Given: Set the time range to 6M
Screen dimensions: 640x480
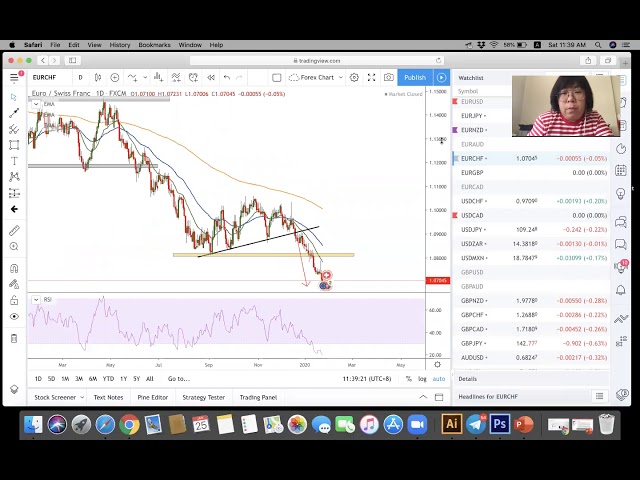Looking at the screenshot, I should (x=93, y=379).
